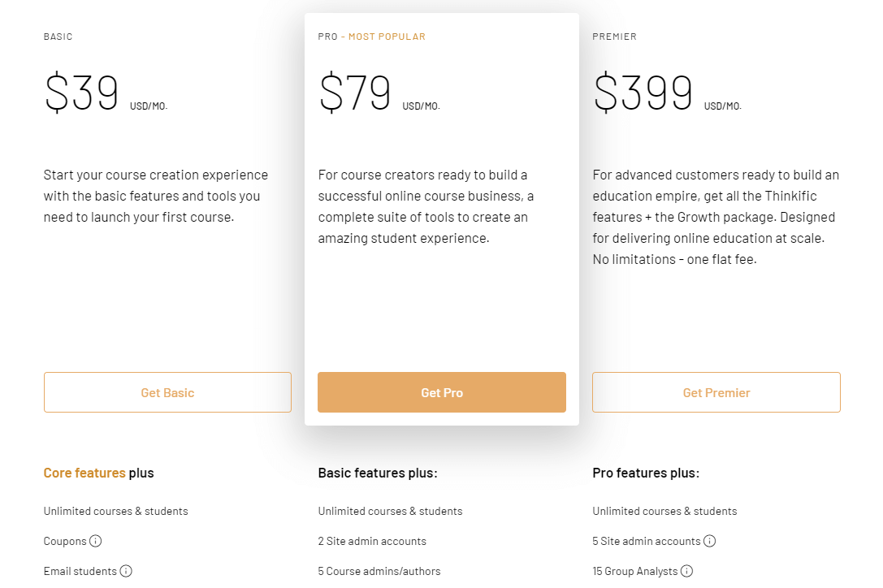Choose the Get Pro button
This screenshot has width=883, height=588.
(x=441, y=392)
